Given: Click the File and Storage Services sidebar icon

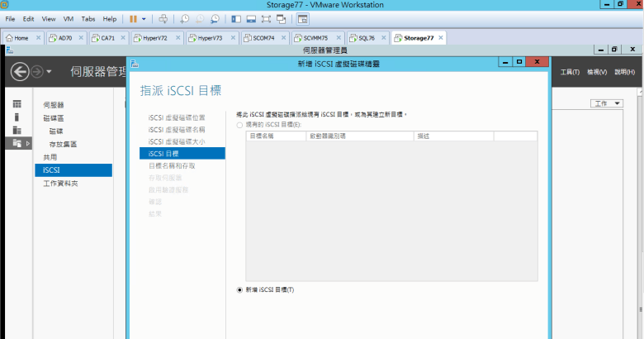Looking at the screenshot, I should pos(17,144).
